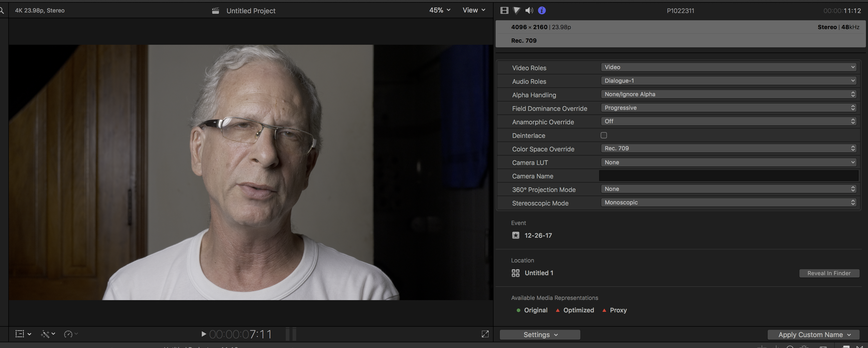868x348 pixels.
Task: Open the Stereoscopic Mode dropdown
Action: tap(729, 202)
